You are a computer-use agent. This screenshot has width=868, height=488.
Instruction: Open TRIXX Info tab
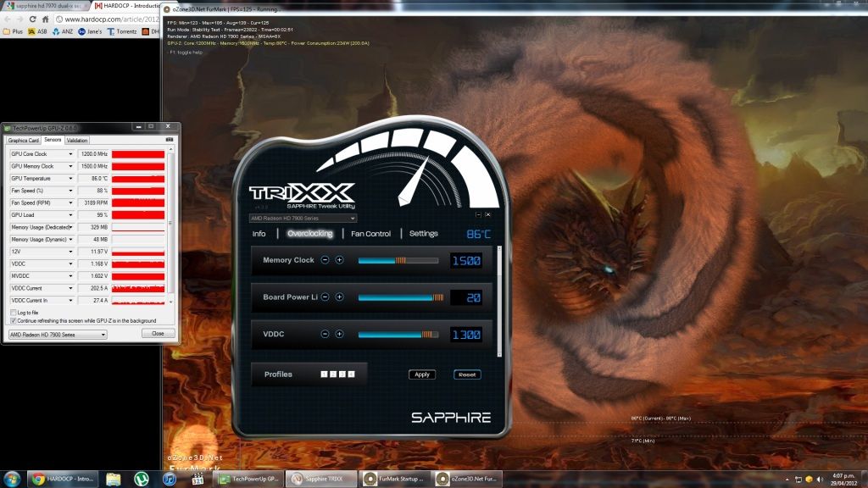(259, 234)
